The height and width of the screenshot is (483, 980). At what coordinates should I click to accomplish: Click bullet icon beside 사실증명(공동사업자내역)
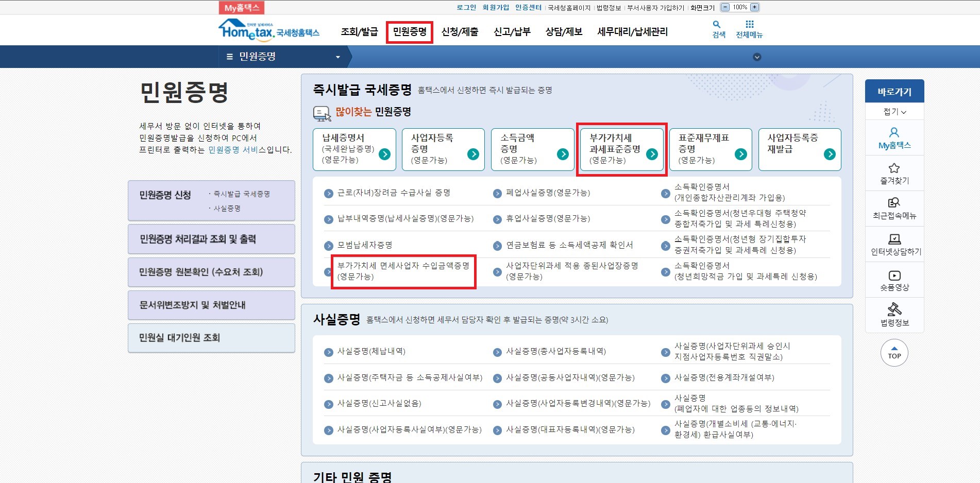[x=497, y=378]
